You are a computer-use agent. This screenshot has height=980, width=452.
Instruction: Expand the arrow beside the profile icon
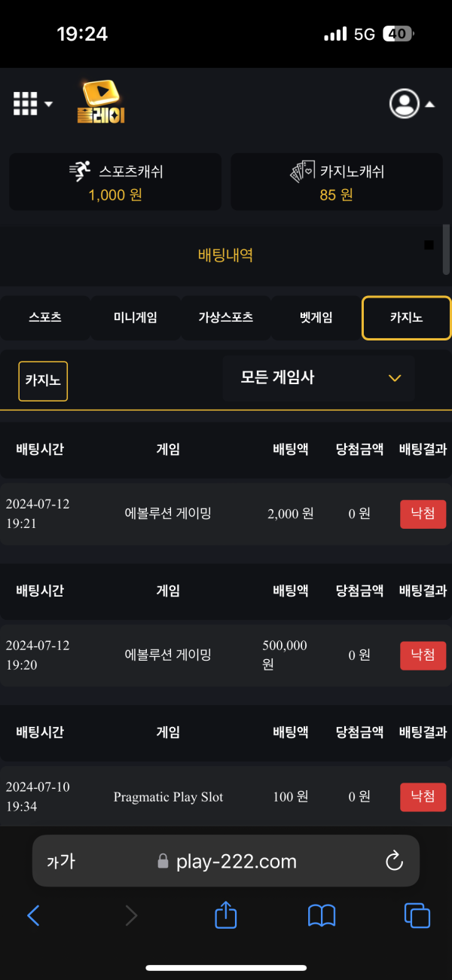429,105
